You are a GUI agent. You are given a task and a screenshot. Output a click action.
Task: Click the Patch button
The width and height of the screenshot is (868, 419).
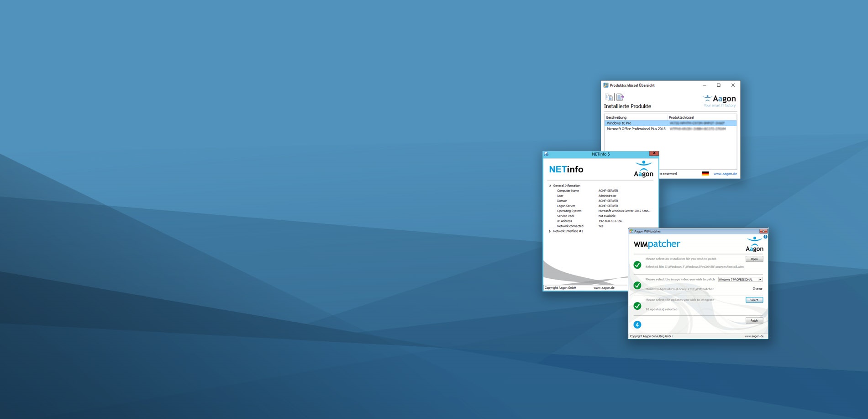(x=754, y=321)
